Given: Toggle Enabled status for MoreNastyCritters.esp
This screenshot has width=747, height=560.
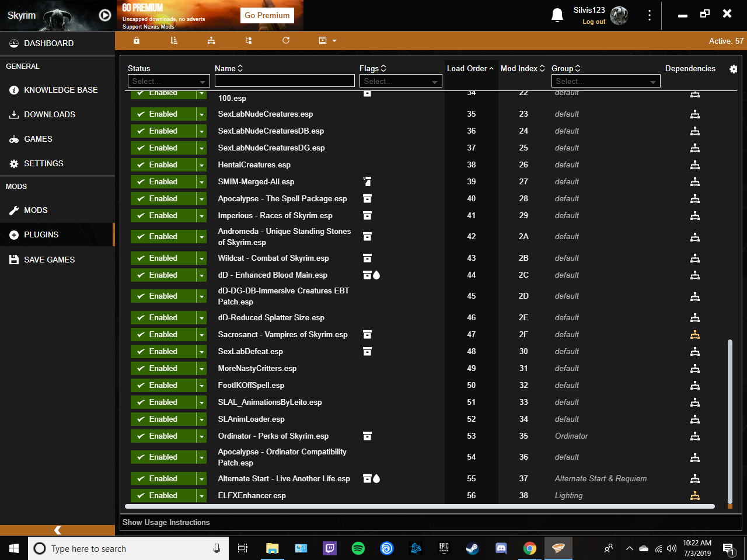Looking at the screenshot, I should tap(163, 368).
